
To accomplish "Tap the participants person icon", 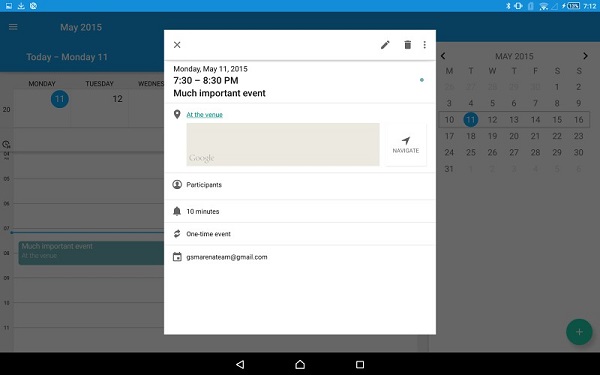I will point(177,184).
